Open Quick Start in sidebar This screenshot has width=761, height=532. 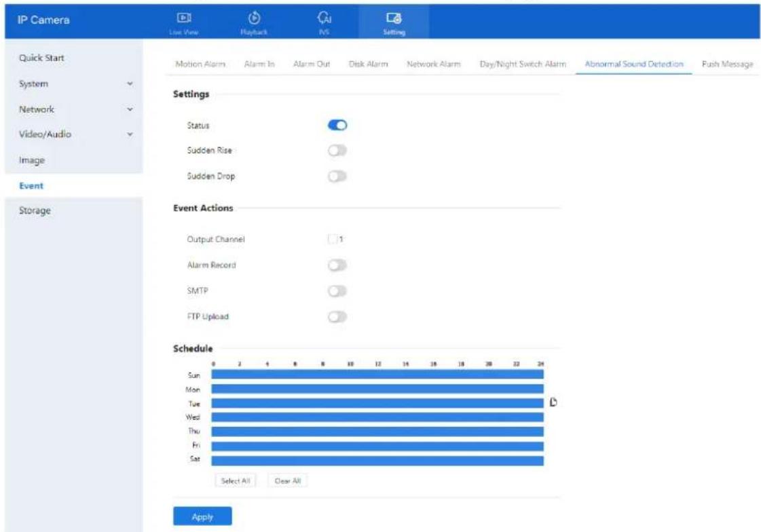click(x=41, y=58)
